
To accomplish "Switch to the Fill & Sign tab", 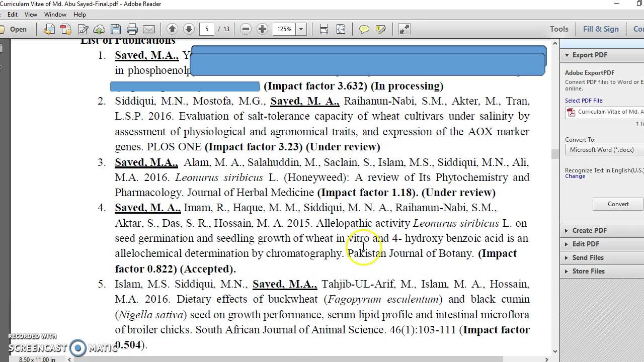I will [601, 29].
